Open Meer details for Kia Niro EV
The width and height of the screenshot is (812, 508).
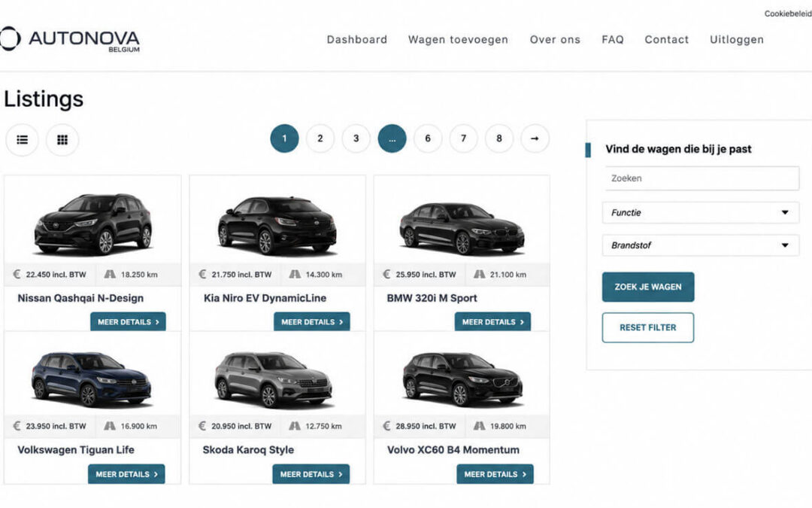(312, 322)
